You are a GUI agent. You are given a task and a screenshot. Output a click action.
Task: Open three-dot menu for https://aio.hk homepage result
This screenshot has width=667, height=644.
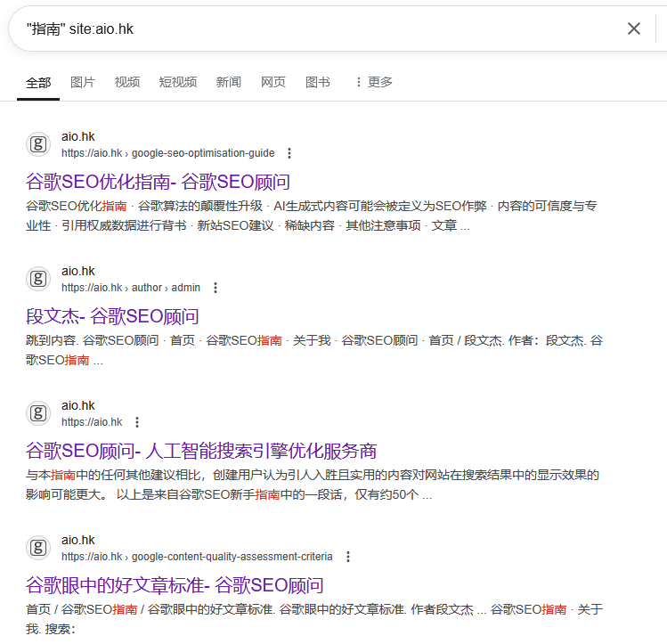click(137, 422)
